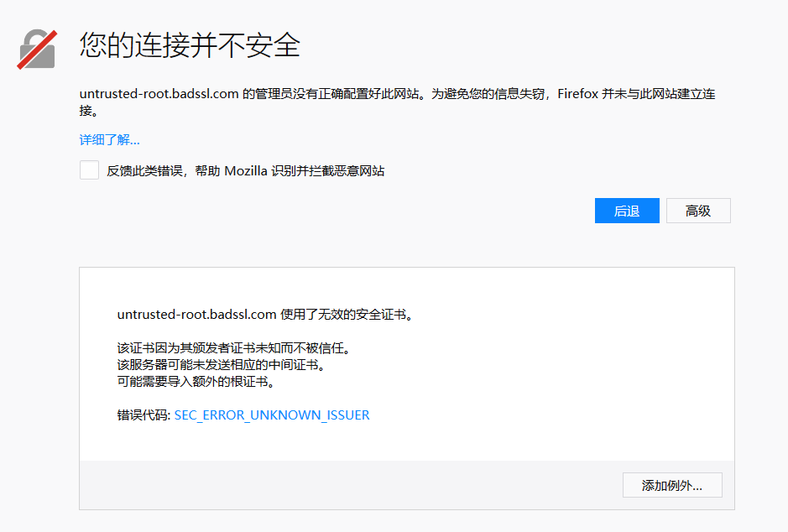788x532 pixels.
Task: Open the 详细了解 learn more link
Action: pos(108,139)
